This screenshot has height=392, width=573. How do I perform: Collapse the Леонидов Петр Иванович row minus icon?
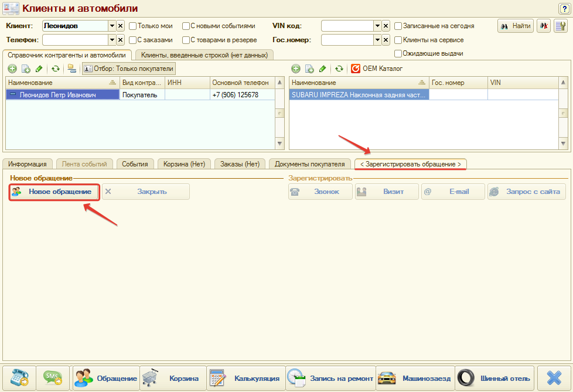[13, 94]
